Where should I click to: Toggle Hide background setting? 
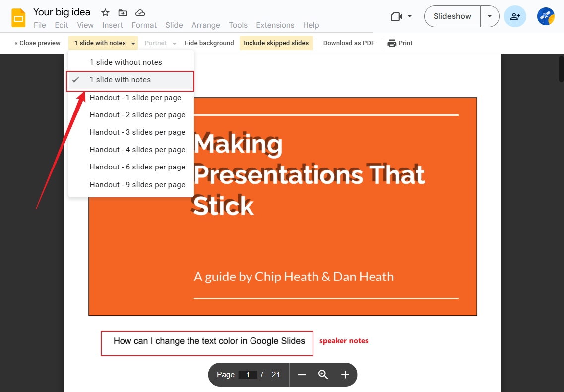point(209,43)
